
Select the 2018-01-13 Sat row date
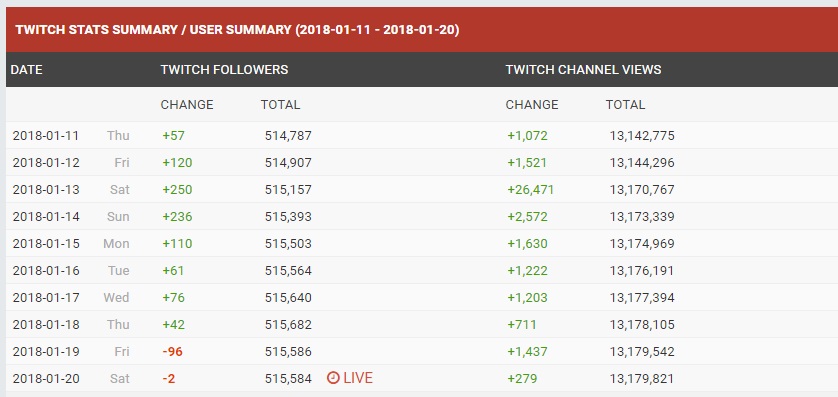pos(45,190)
